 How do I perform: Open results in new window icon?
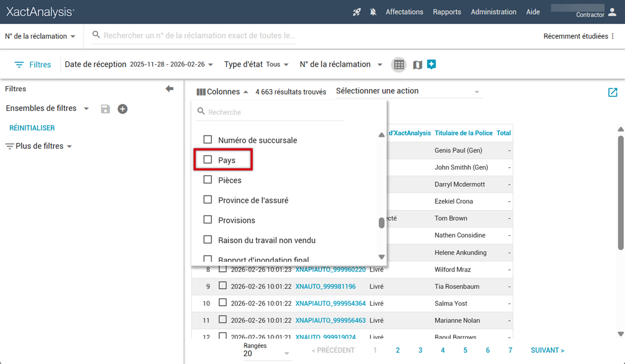tap(612, 92)
